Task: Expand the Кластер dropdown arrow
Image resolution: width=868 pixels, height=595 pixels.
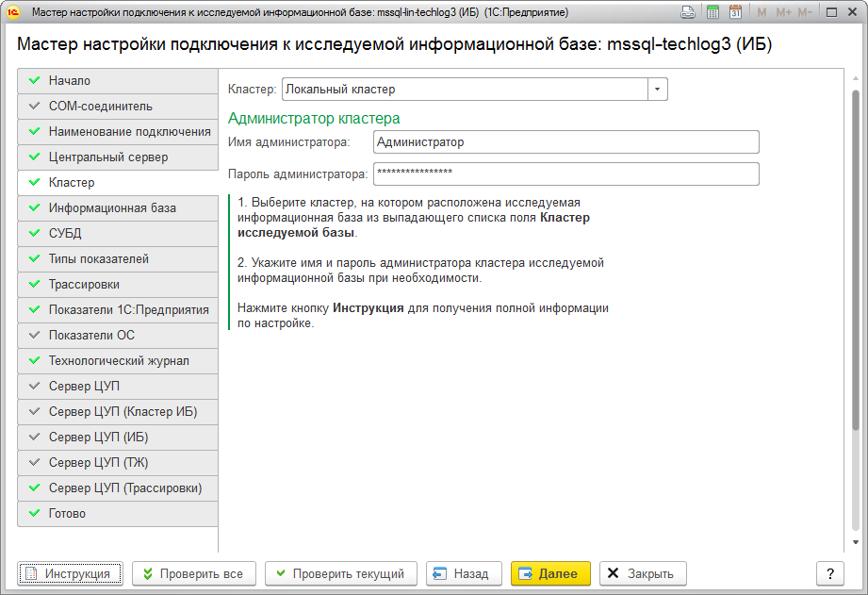Action: pyautogui.click(x=657, y=90)
